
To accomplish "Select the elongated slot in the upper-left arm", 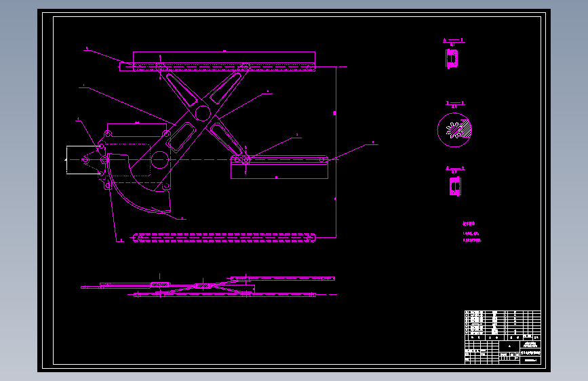I will coord(182,90).
